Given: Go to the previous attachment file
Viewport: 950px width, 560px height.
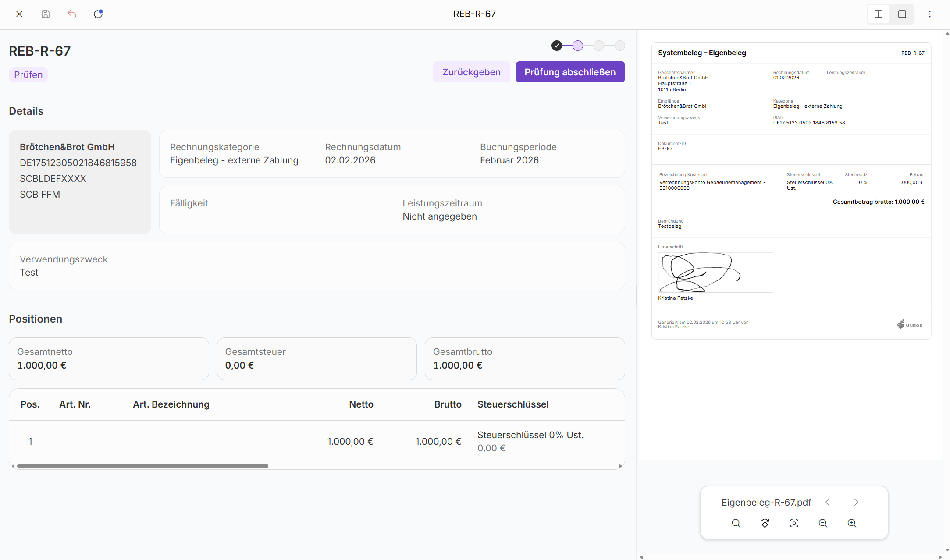Looking at the screenshot, I should click(828, 502).
